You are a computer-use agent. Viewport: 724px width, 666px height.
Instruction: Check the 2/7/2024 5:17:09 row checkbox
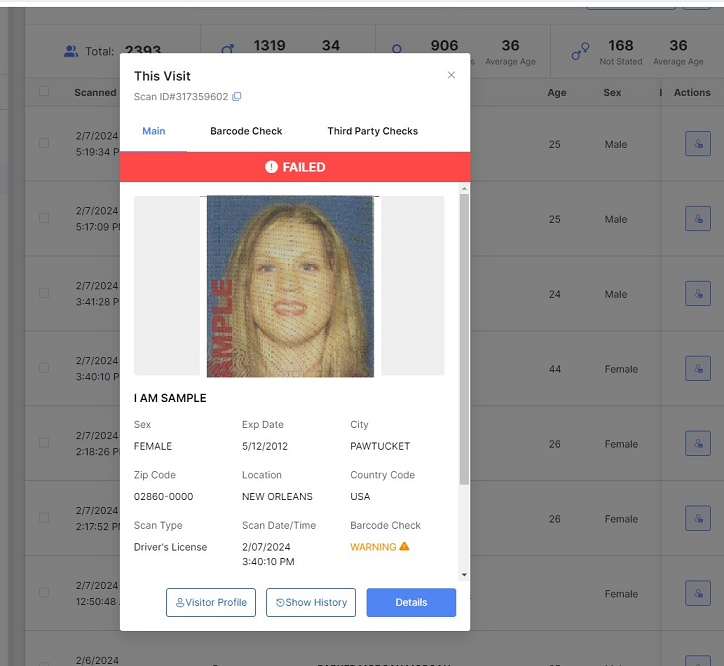(44, 218)
